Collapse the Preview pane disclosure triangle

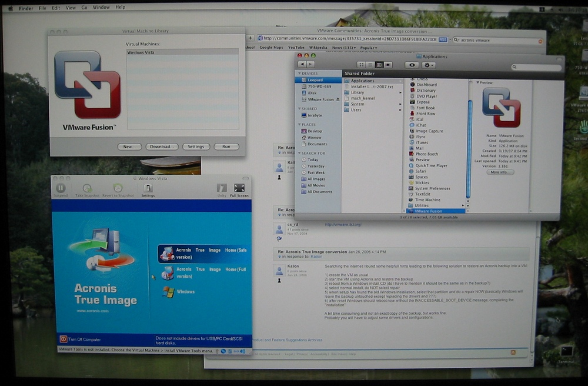pyautogui.click(x=477, y=82)
